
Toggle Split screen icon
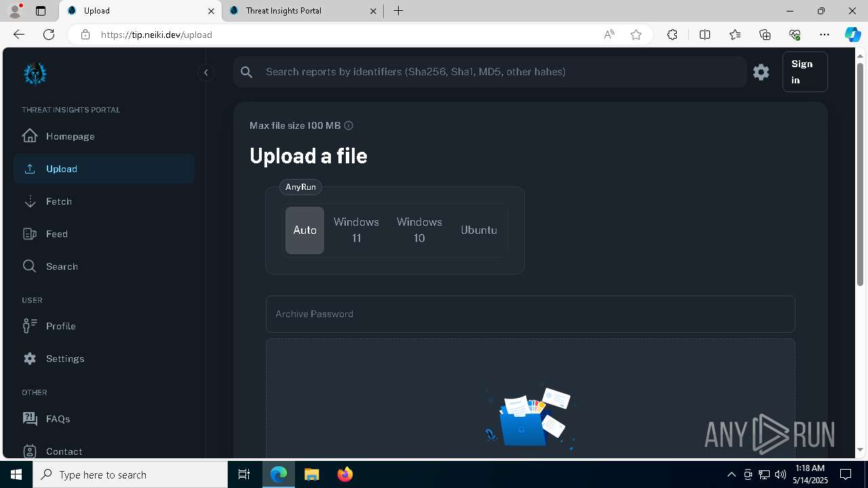(705, 35)
